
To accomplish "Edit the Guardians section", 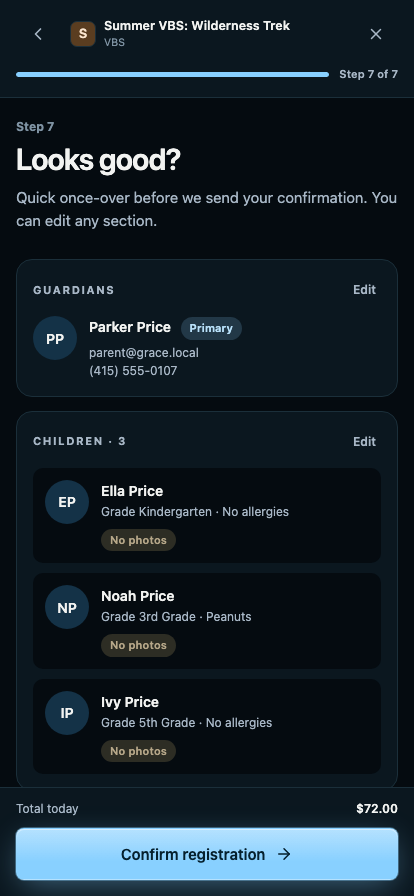I will pyautogui.click(x=364, y=290).
